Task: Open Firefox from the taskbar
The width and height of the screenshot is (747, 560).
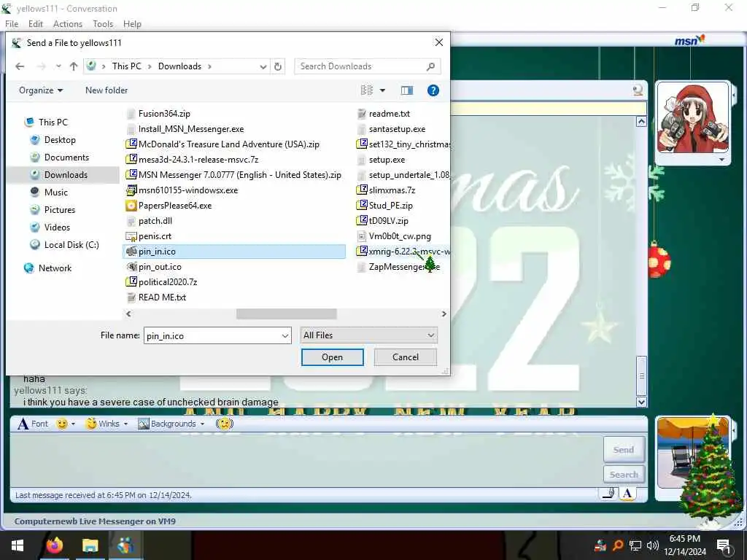Action: [x=54, y=545]
